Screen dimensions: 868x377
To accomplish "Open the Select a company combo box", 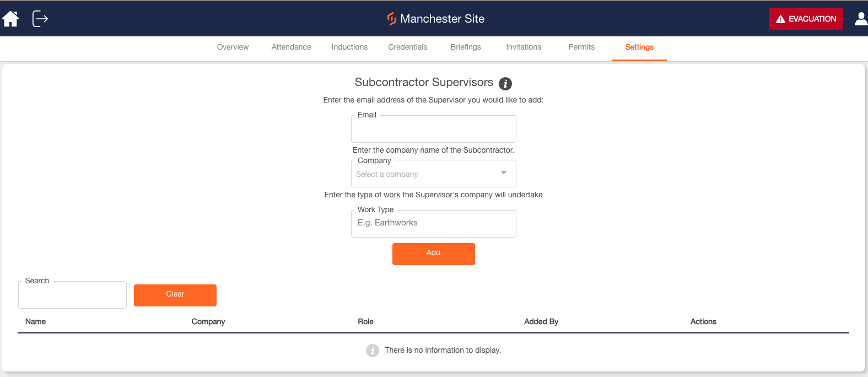I will coord(434,174).
